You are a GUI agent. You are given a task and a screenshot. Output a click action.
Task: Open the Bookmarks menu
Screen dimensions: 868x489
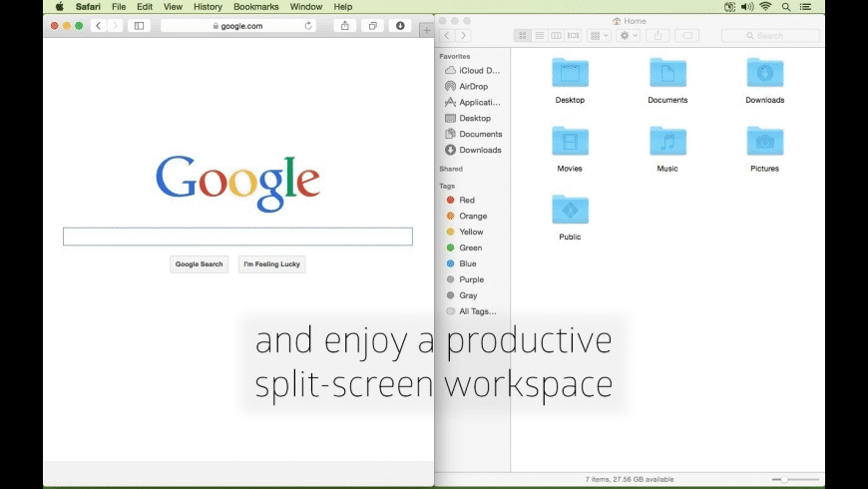click(x=256, y=7)
